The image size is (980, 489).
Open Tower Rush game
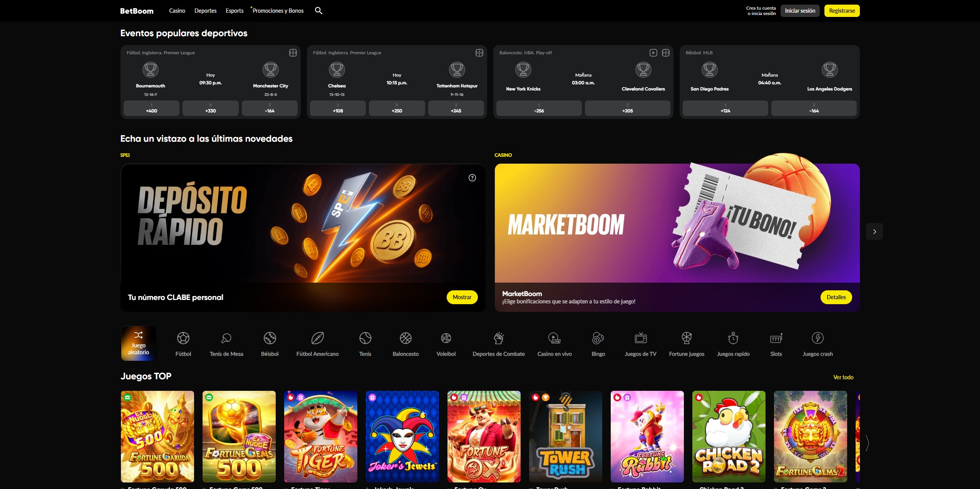(566, 437)
